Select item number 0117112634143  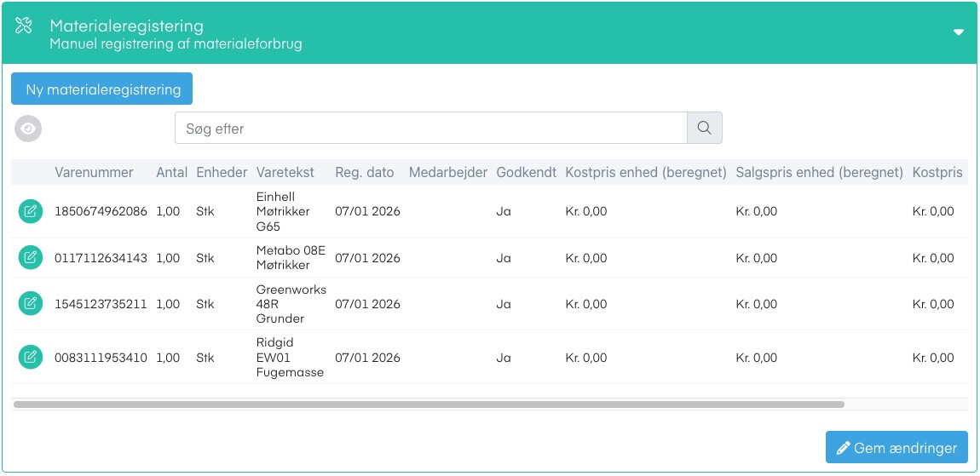pyautogui.click(x=101, y=257)
